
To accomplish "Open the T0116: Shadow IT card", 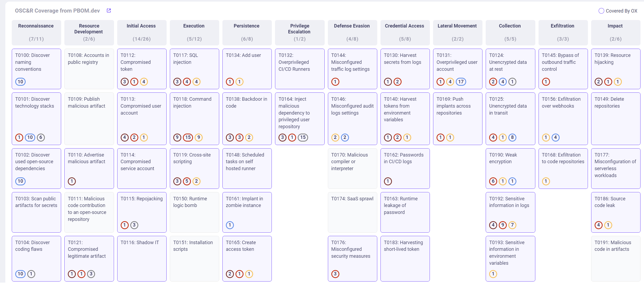I will (142, 258).
